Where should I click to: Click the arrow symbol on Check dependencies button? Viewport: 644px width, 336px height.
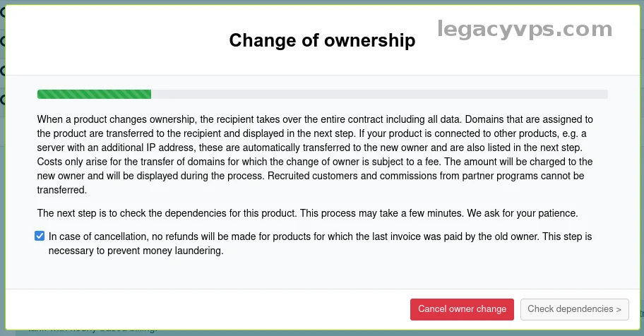pos(619,309)
